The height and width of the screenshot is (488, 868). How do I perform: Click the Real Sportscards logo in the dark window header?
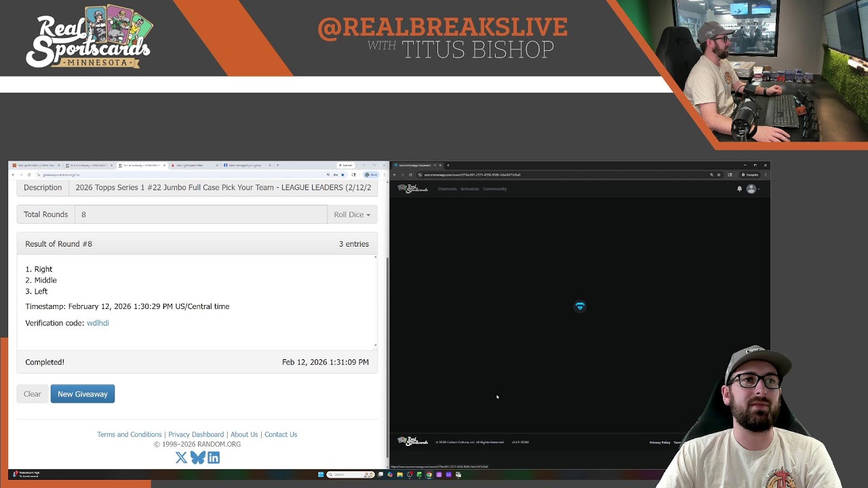click(412, 188)
